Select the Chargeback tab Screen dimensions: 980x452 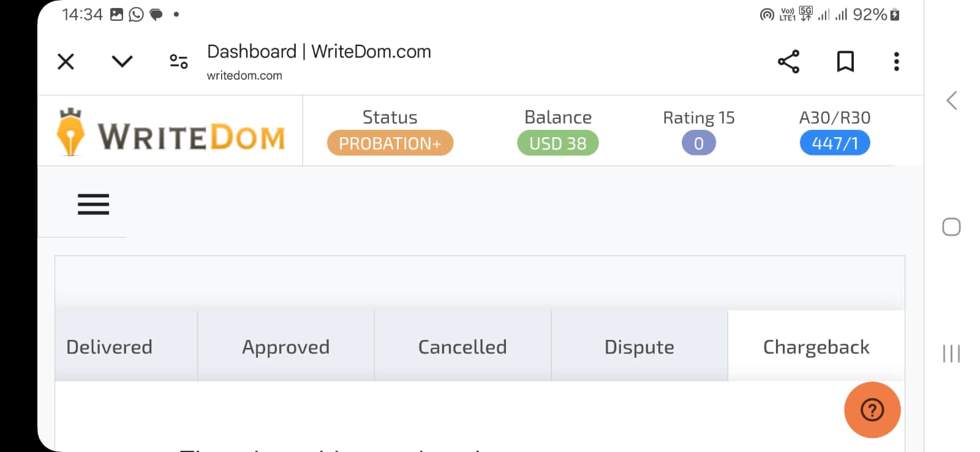pyautogui.click(x=816, y=346)
